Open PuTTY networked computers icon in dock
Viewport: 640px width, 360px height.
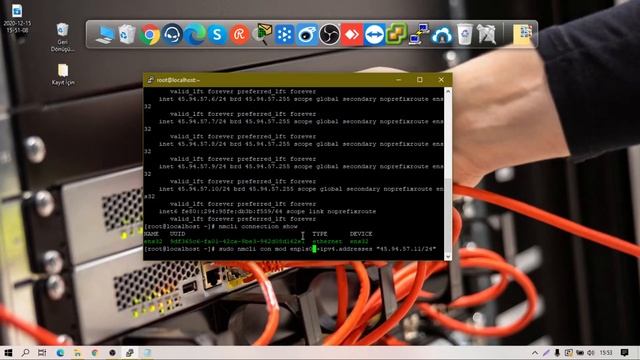(419, 34)
